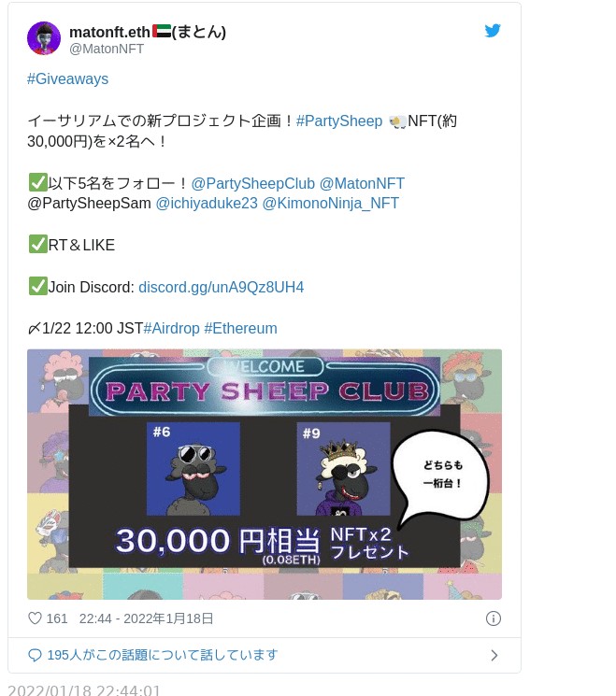This screenshot has height=696, width=616.
Task: Like the tweet with the heart icon
Action: 35,618
